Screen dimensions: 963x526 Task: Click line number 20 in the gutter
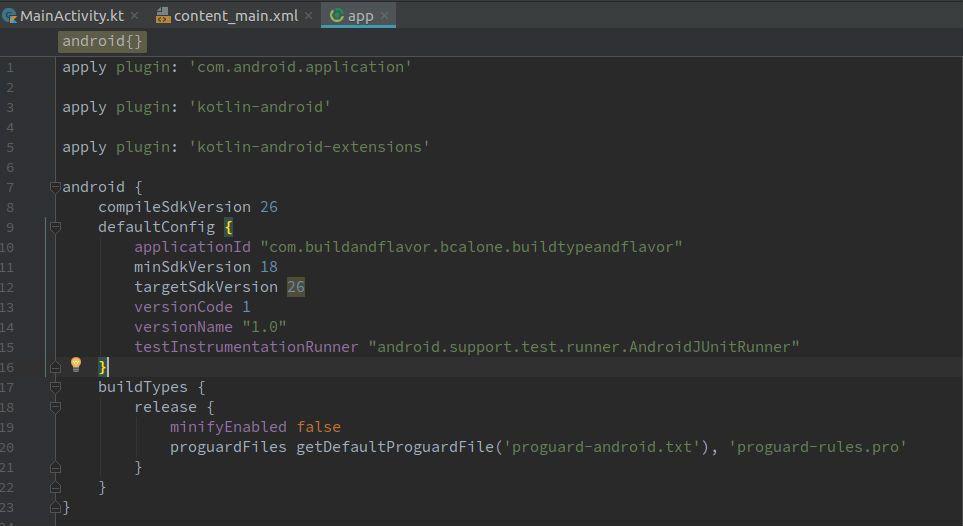(7, 447)
